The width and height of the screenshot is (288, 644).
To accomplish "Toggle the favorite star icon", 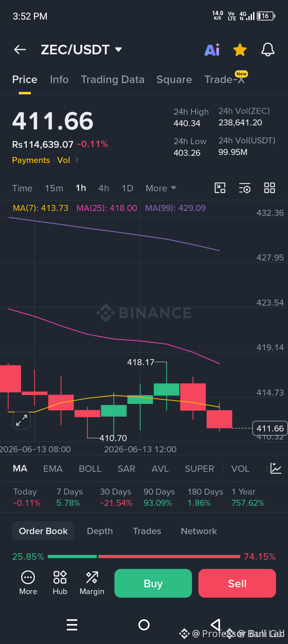I will 240,50.
